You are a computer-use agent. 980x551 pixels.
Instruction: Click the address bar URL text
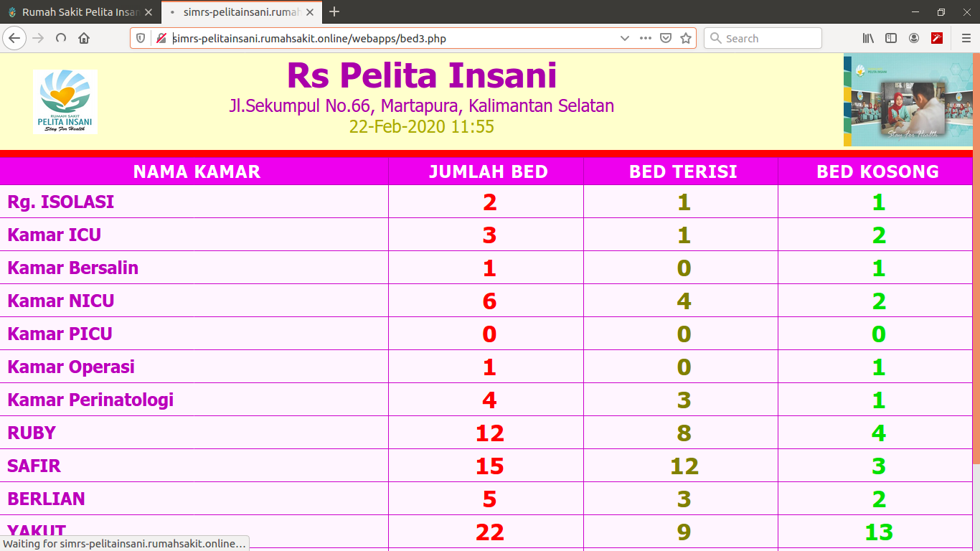(309, 39)
